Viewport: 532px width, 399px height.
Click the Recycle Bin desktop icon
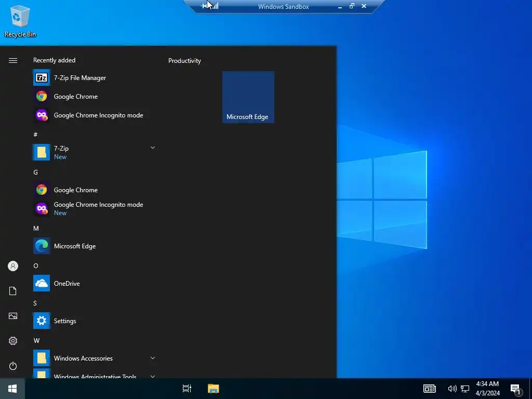point(20,21)
